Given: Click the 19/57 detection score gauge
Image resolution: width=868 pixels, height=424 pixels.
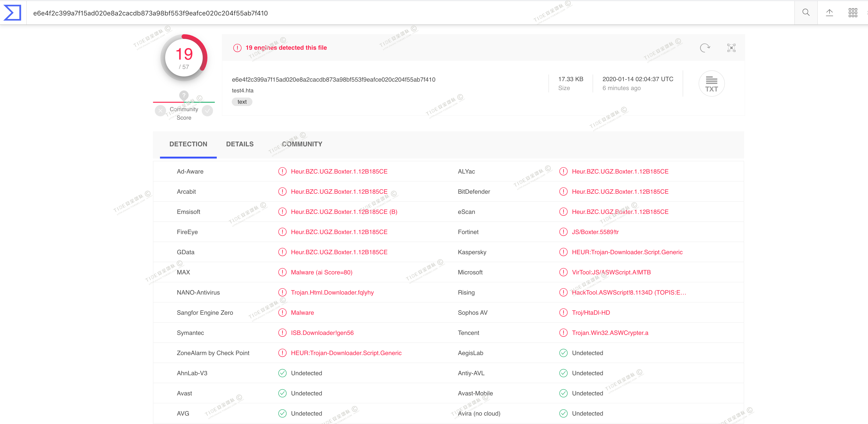Looking at the screenshot, I should (184, 58).
